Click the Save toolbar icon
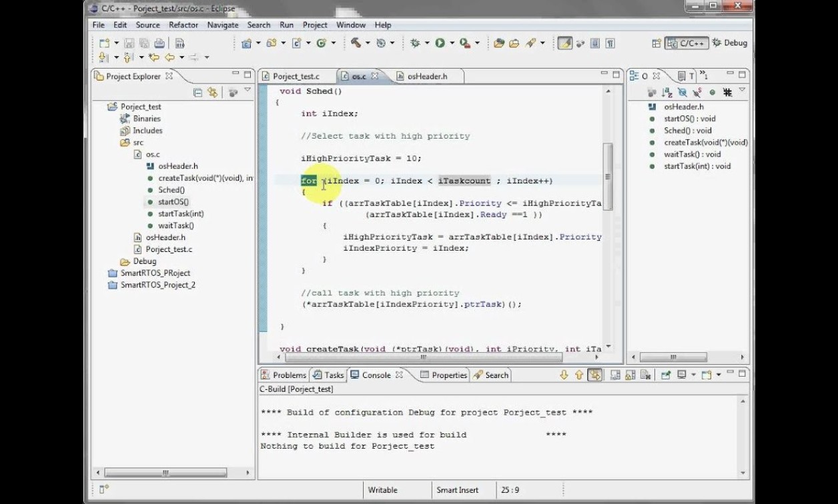This screenshot has width=838, height=504. [129, 43]
